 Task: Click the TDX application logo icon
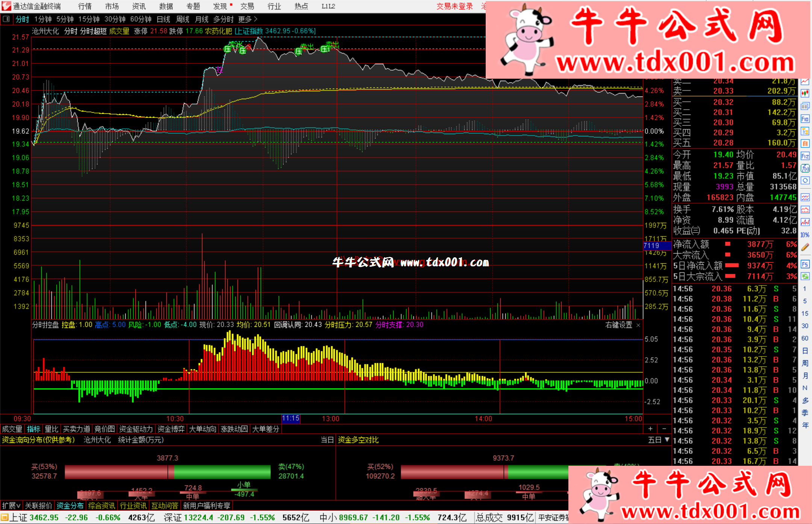pos(6,6)
